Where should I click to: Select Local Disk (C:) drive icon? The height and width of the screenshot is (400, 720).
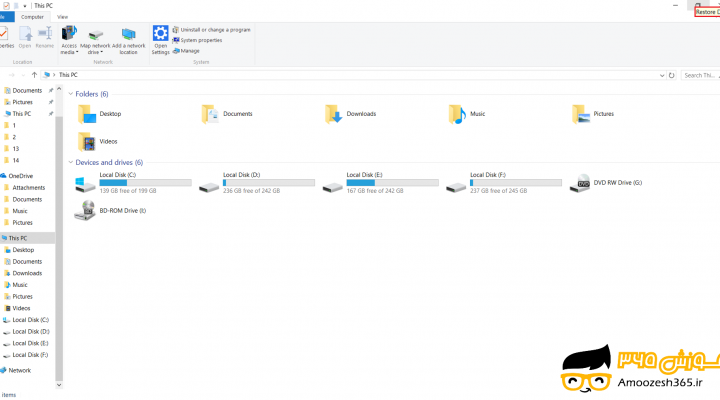[x=85, y=185]
